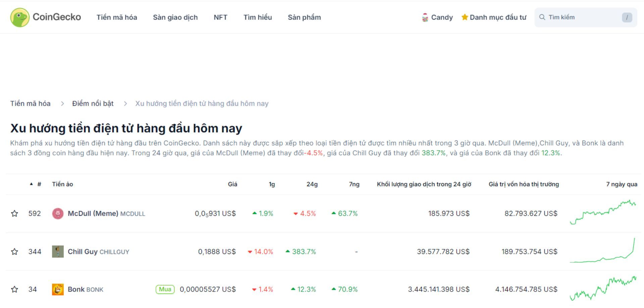Open the NFT menu item
The image size is (644, 308).
click(221, 17)
